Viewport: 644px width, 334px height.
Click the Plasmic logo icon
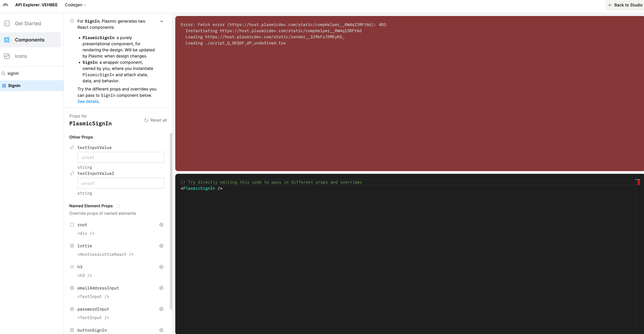click(x=5, y=5)
